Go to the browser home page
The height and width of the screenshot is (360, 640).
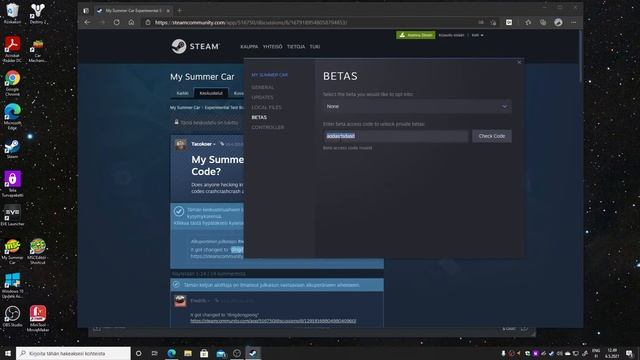131,22
